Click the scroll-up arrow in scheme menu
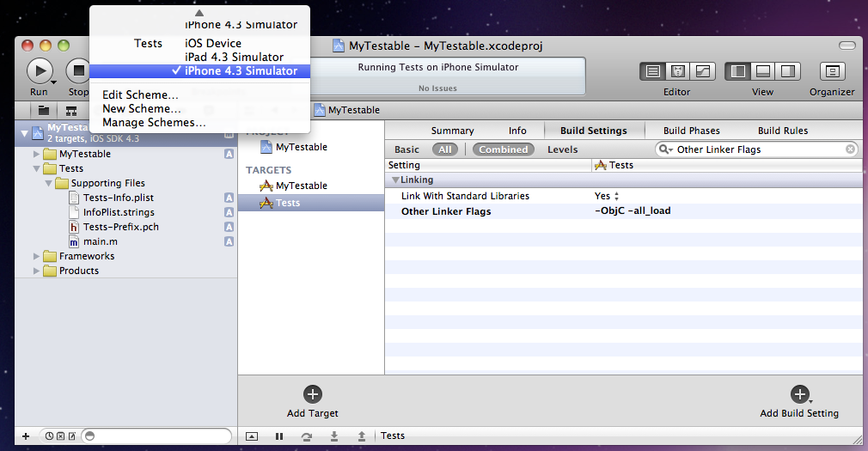This screenshot has height=451, width=868. [x=199, y=13]
